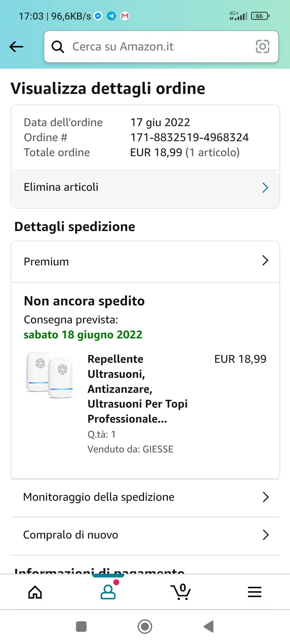The image size is (290, 644).
Task: Expand the Premium shipping chevron
Action: pyautogui.click(x=265, y=261)
